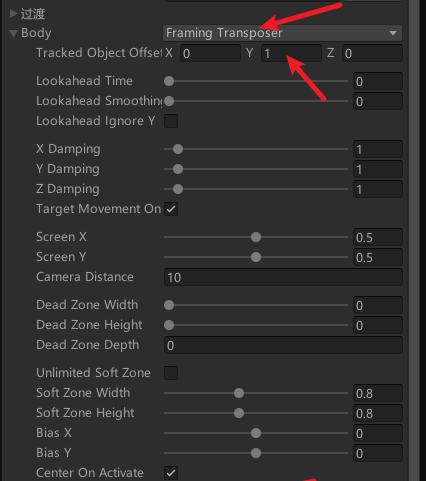This screenshot has height=481, width=426.
Task: Click the Screen X slider handle
Action: [256, 237]
